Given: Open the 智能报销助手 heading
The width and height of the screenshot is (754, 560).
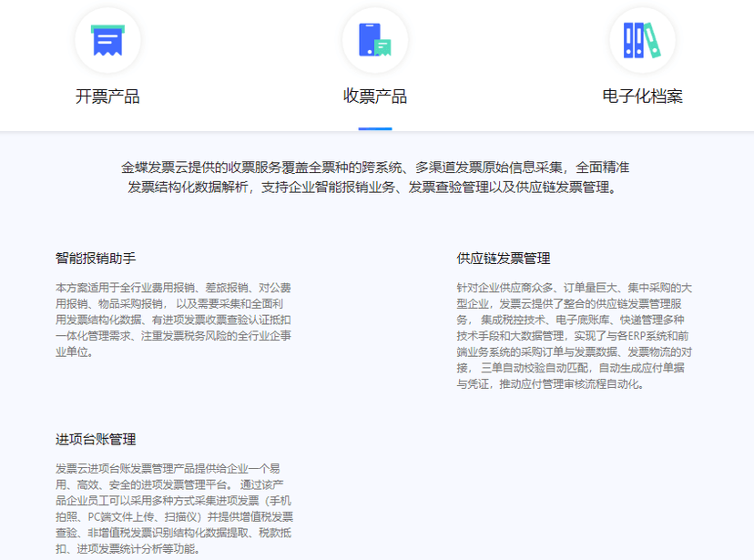Looking at the screenshot, I should pos(96,259).
